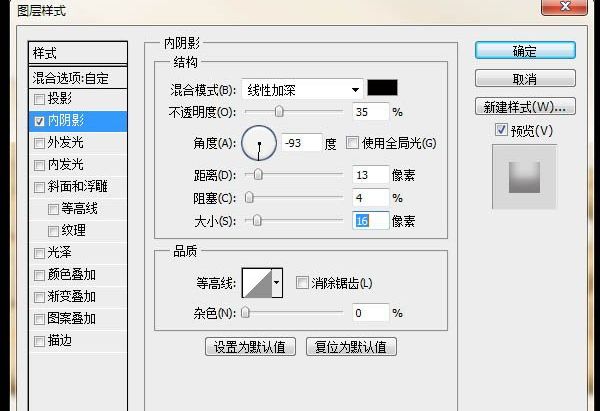
Task: Close the 图层样式 dialog window
Action: tap(564, 7)
